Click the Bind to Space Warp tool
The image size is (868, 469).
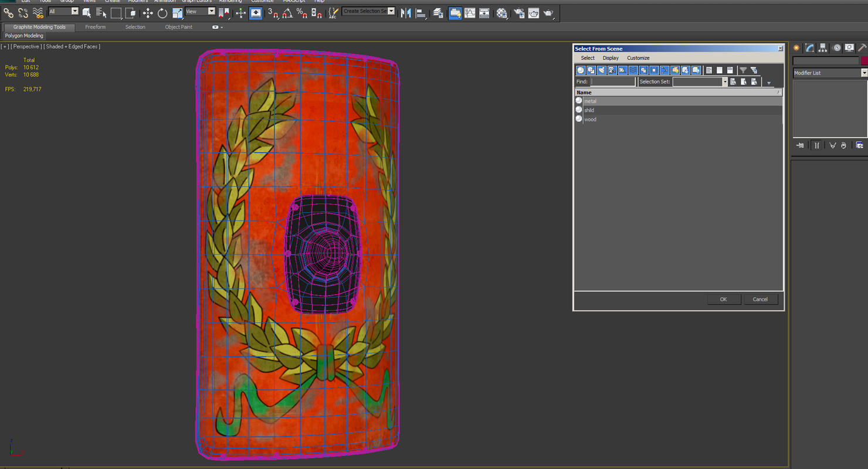38,12
